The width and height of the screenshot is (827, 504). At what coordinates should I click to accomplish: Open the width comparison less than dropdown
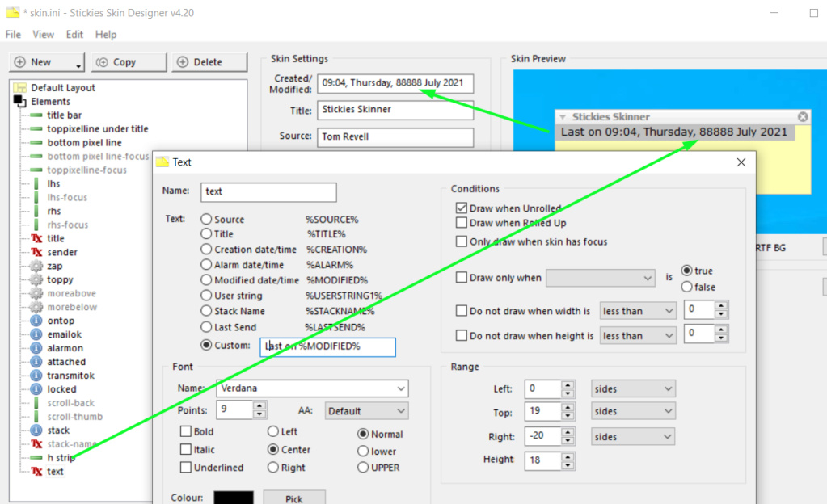pos(638,311)
